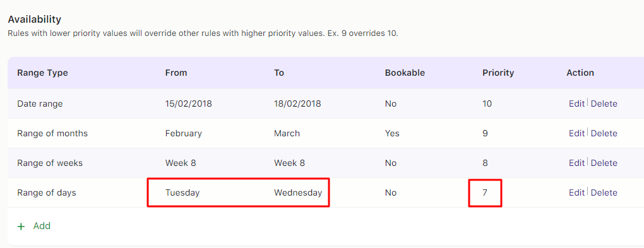Edit the Range of months rule
644x248 pixels.
pos(576,133)
